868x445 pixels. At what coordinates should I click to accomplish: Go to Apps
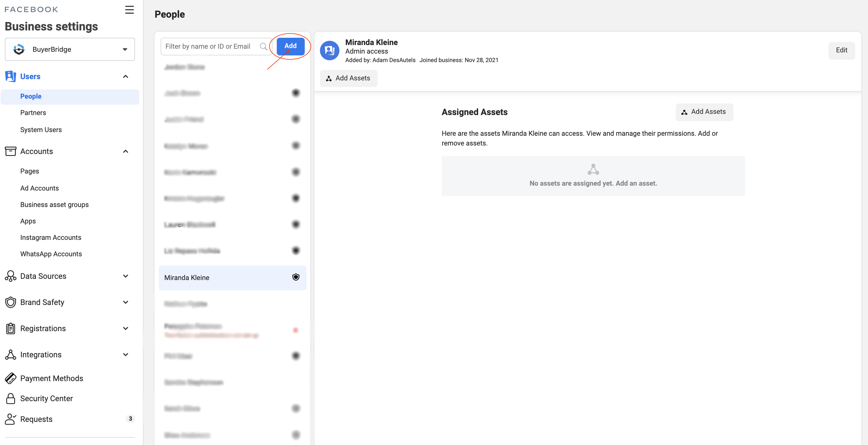28,221
